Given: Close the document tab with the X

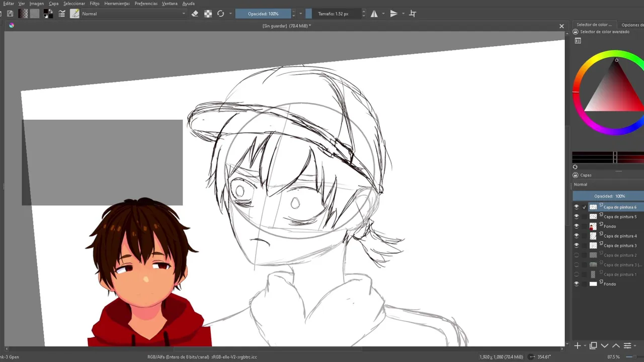Looking at the screenshot, I should click(x=561, y=26).
